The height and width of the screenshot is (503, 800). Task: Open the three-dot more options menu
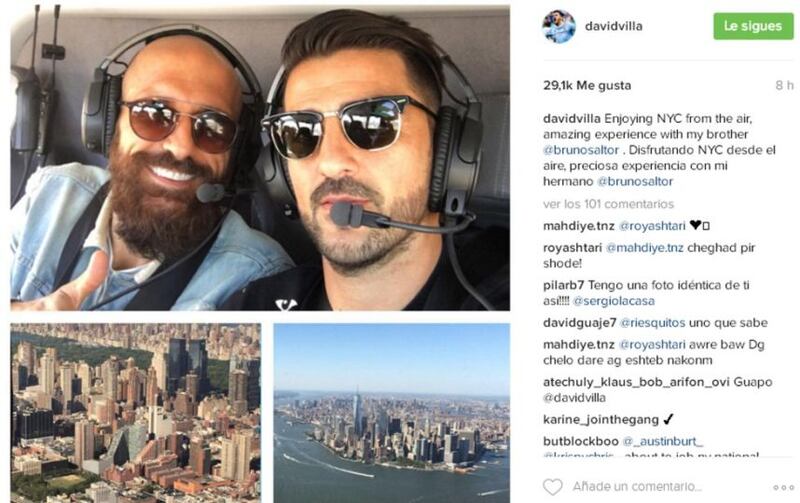coord(784,488)
